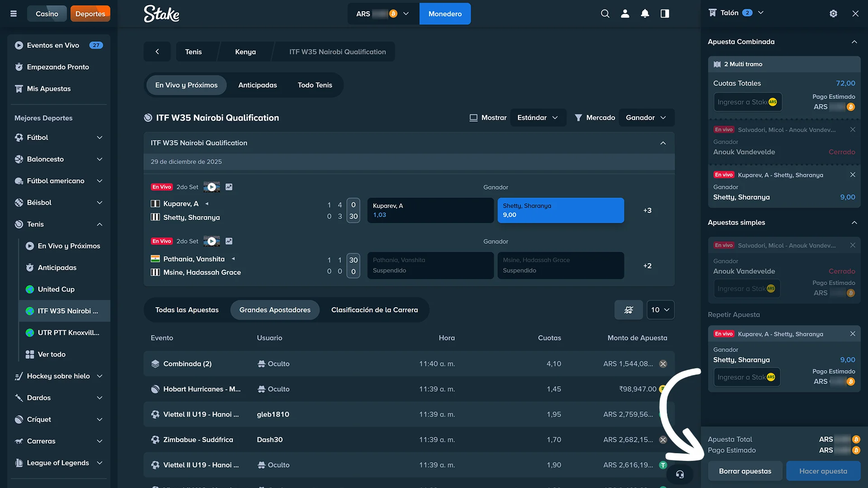
Task: Open the ARS currency dropdown
Action: click(382, 14)
